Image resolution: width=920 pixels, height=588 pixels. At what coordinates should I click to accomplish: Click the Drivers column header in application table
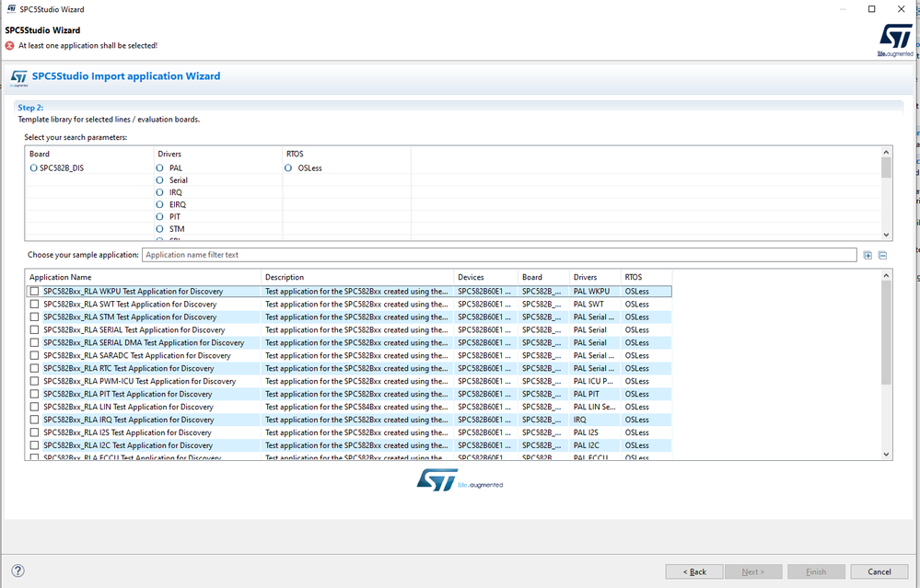tap(595, 277)
